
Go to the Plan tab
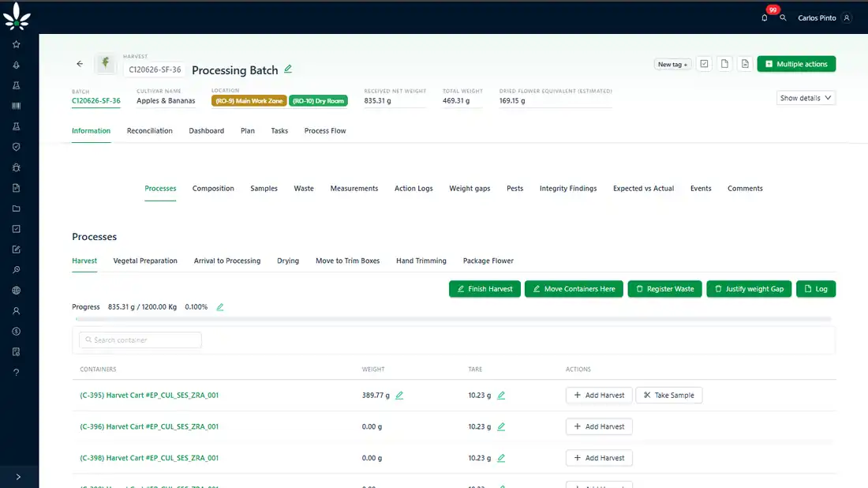click(248, 131)
